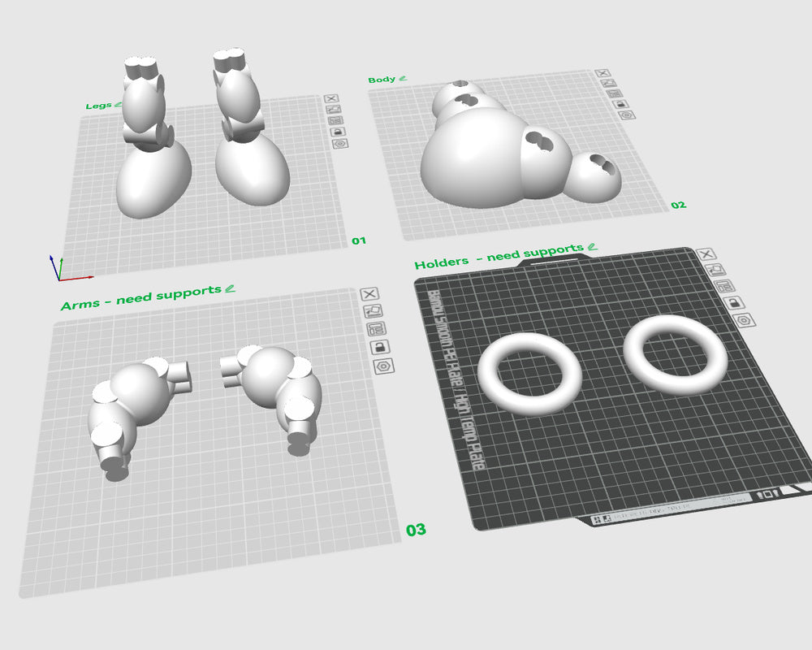Open plate settings for the Holders plate
812x650 pixels.
click(x=745, y=320)
